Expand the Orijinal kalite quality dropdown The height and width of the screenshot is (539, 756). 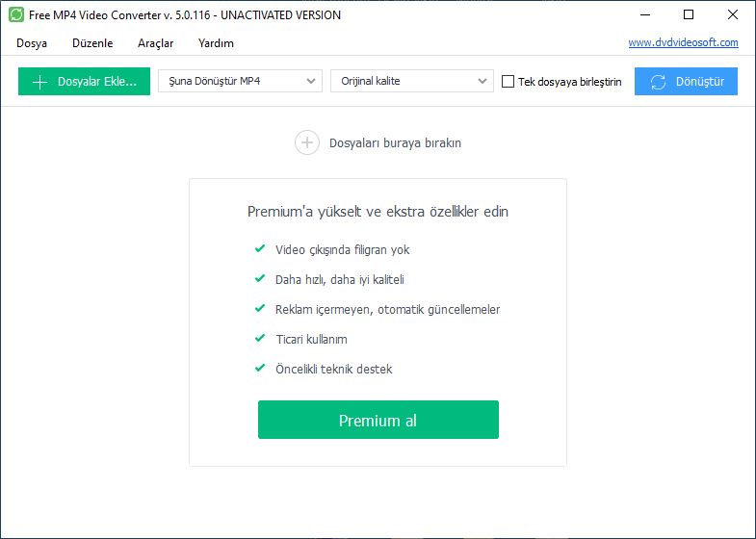click(412, 81)
